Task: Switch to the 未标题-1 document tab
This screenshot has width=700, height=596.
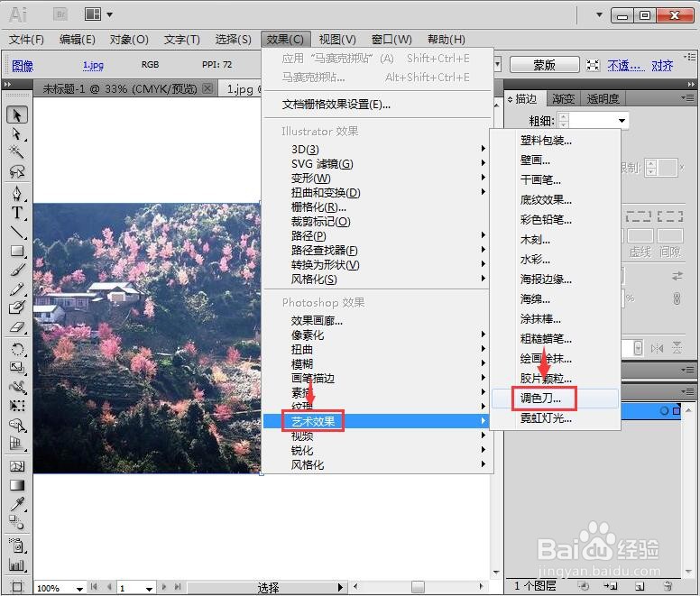Action: 120,88
